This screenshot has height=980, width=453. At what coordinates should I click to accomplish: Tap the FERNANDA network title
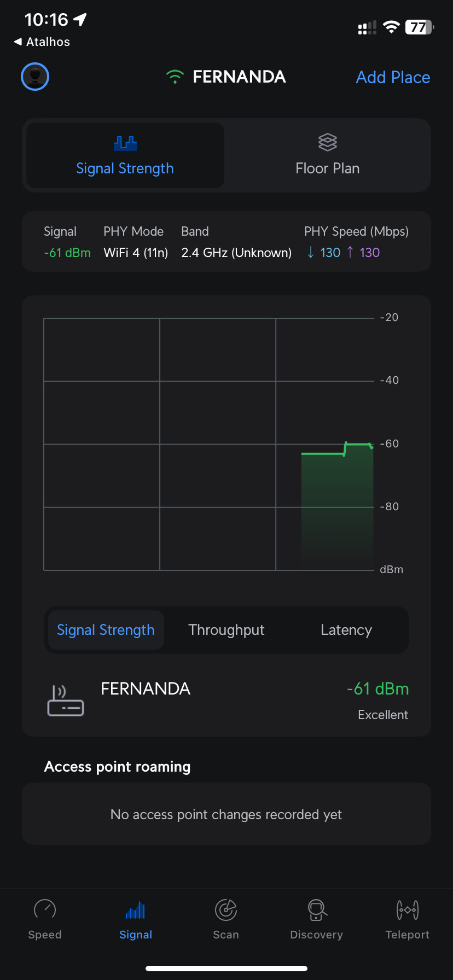(239, 77)
